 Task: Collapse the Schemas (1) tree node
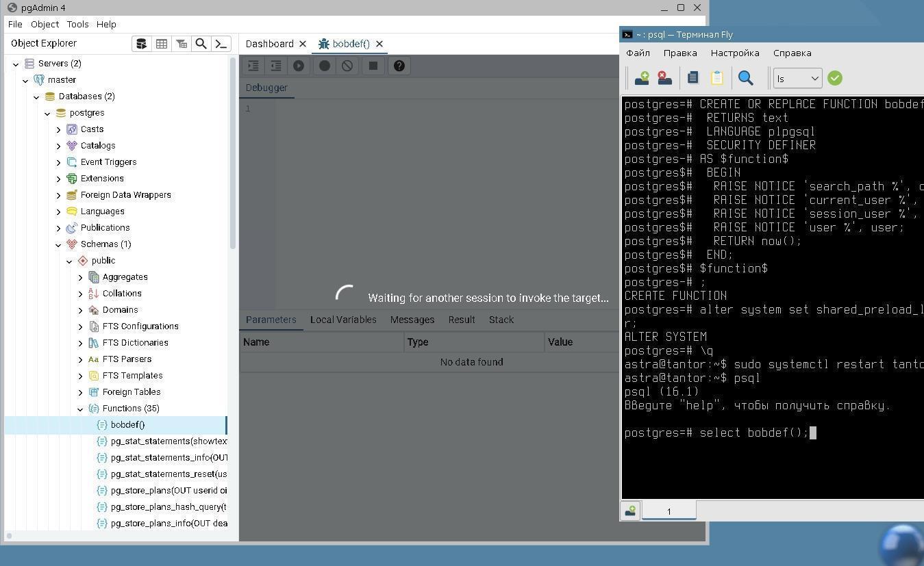tap(58, 244)
